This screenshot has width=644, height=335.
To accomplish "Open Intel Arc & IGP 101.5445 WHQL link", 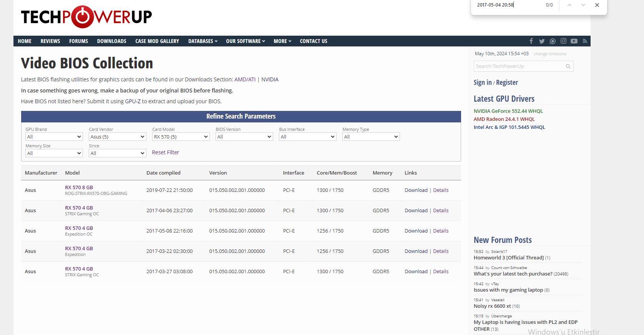I will tap(510, 127).
